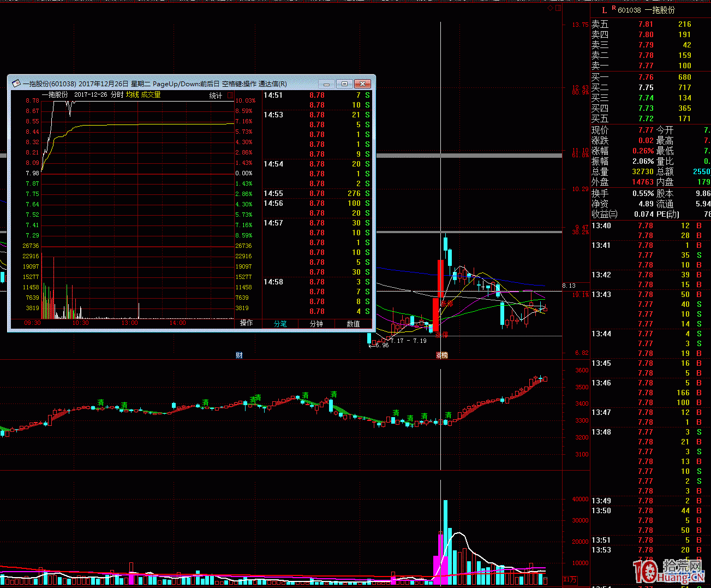The width and height of the screenshot is (711, 588).
Task: Click the 13:53 time label in tick list
Action: [601, 550]
